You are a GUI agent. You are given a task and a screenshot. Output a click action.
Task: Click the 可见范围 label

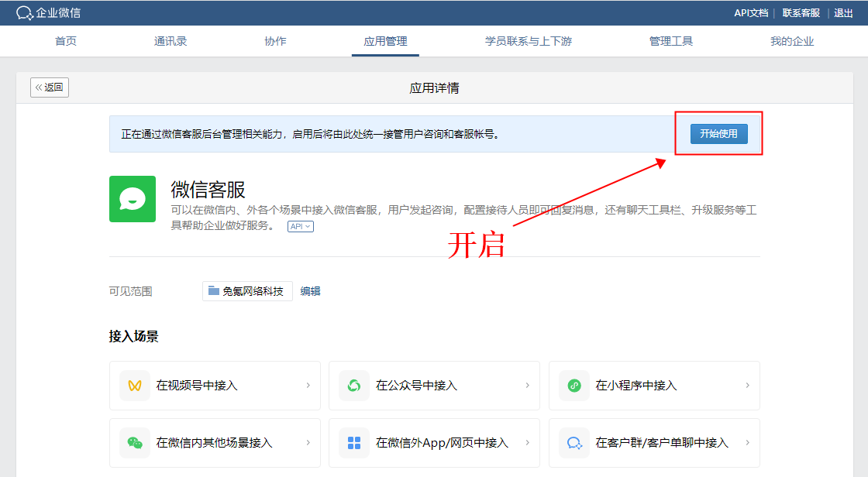pyautogui.click(x=131, y=291)
